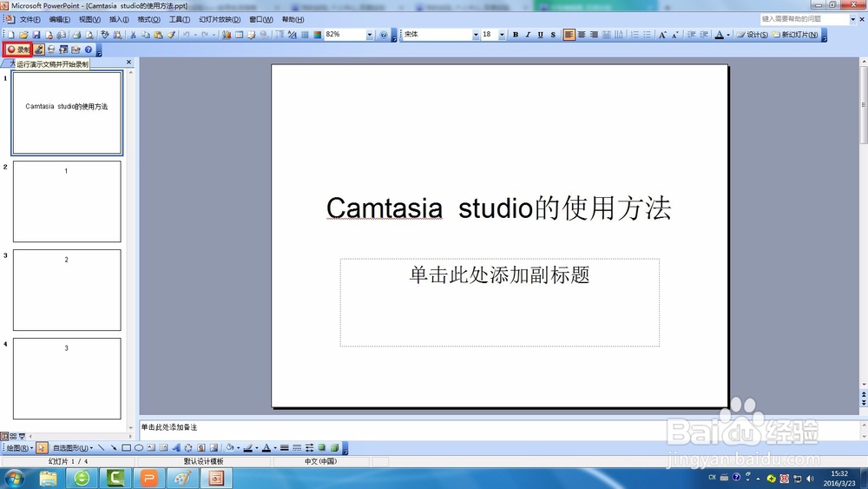Save the presentation with floppy icon
This screenshot has width=868, height=489.
36,35
